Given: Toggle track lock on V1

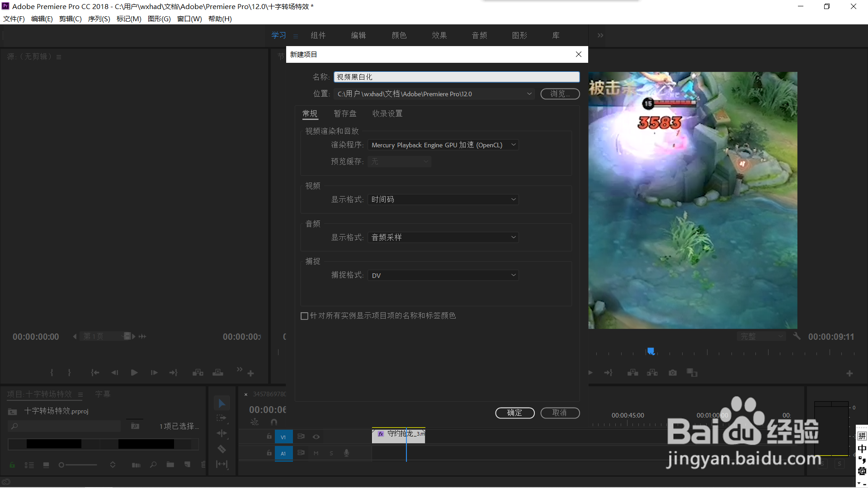Looking at the screenshot, I should pos(269,436).
